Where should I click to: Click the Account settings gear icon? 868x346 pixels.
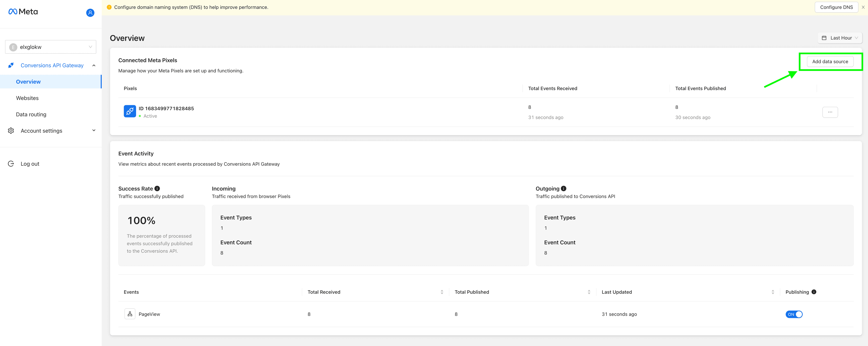[x=11, y=131]
